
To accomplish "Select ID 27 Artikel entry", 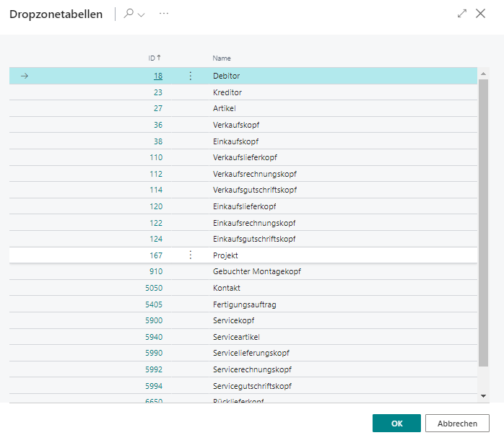I will pyautogui.click(x=158, y=108).
